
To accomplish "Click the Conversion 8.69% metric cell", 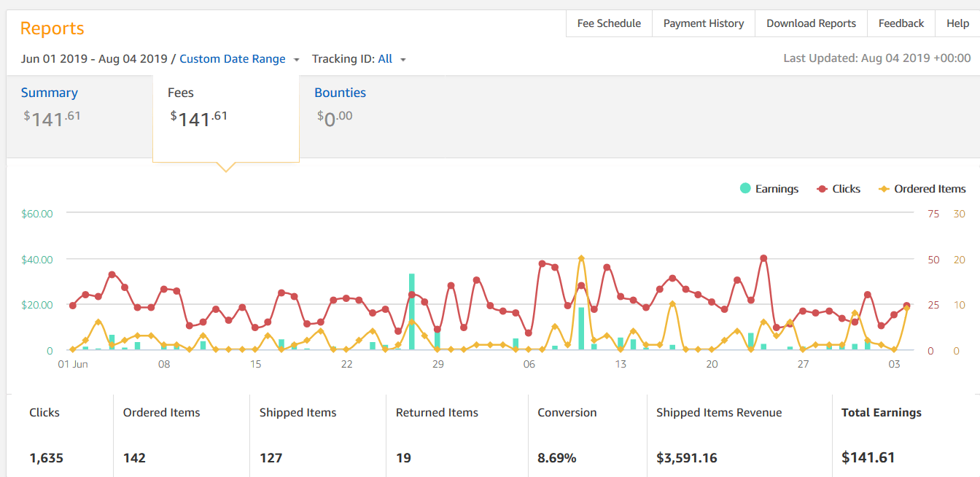I will [x=587, y=435].
